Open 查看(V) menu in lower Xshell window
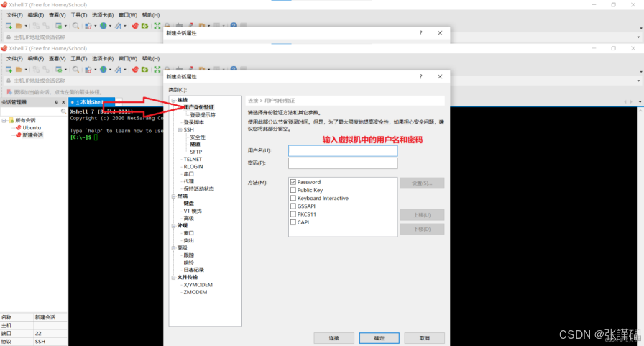644x346 pixels. [57, 59]
